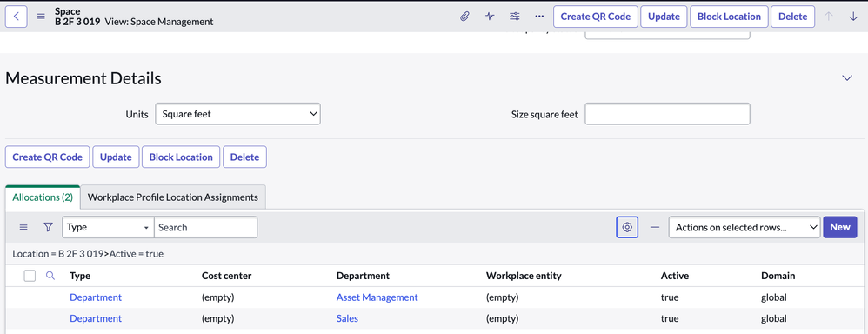Click lower Create QR Code button

(x=48, y=157)
